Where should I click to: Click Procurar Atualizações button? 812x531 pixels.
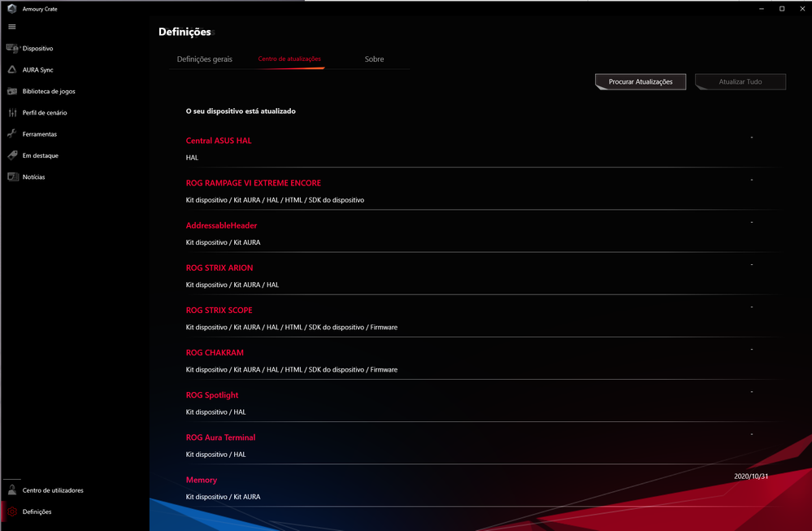coord(640,82)
